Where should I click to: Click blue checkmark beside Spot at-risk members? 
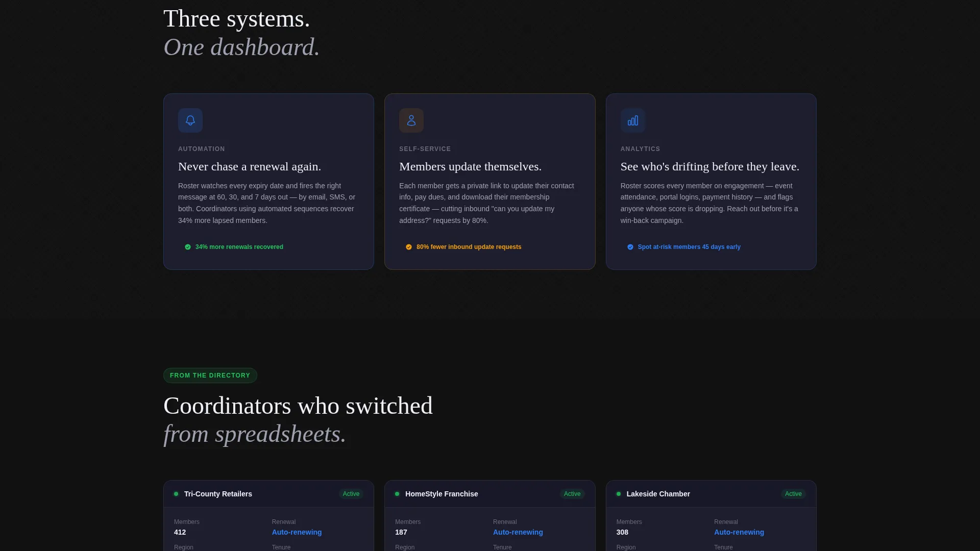pyautogui.click(x=630, y=247)
